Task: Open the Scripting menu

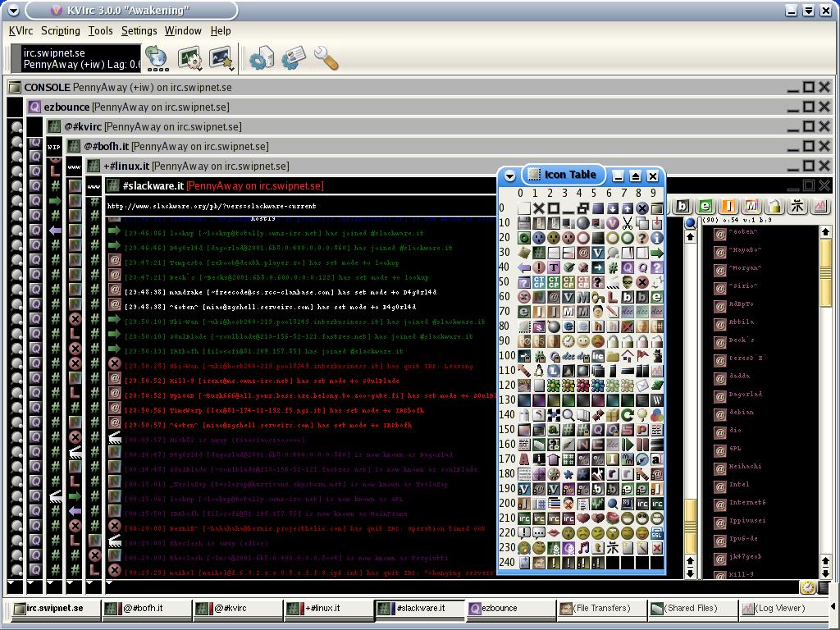Action: (61, 31)
